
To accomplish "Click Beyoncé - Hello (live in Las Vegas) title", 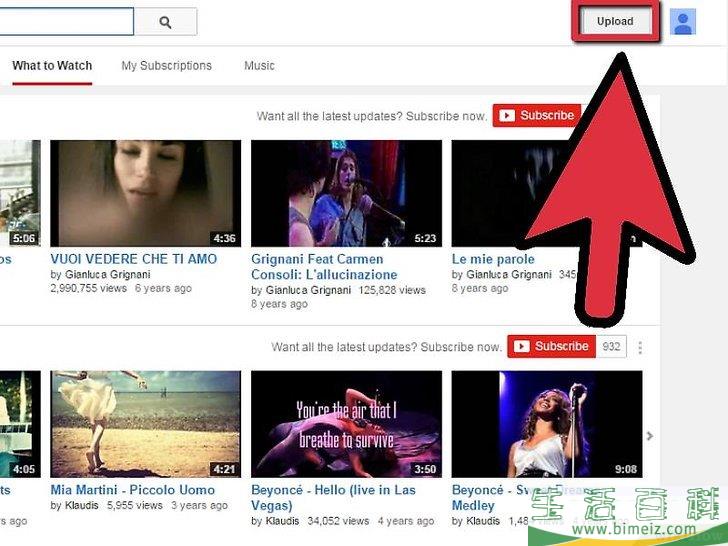I will pyautogui.click(x=333, y=497).
